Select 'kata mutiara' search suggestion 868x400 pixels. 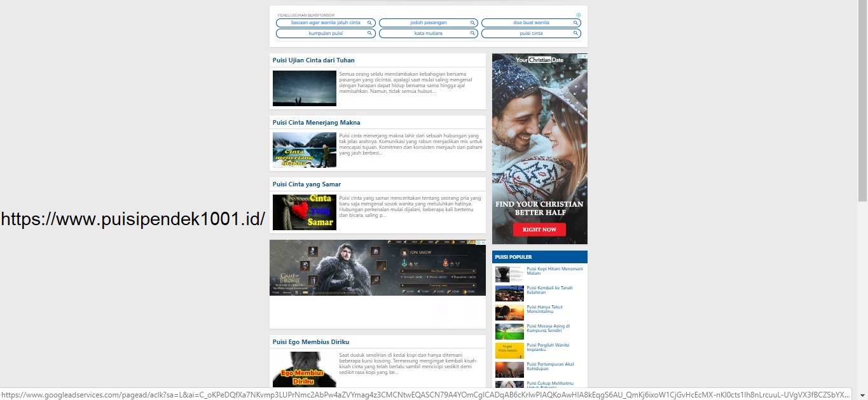(x=429, y=33)
